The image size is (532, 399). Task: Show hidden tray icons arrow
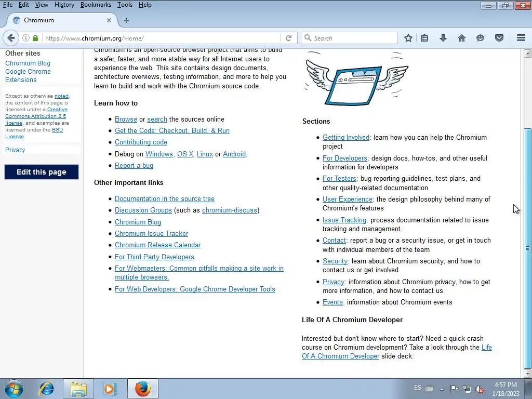coord(442,389)
